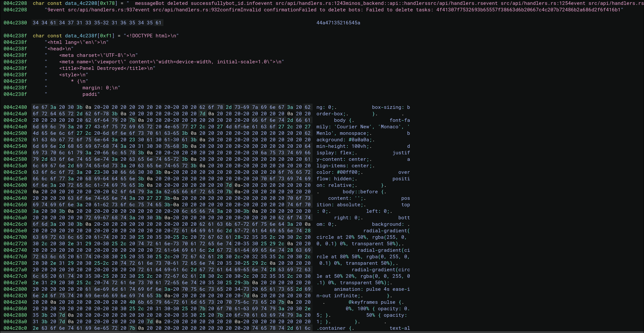Viewport: 644px width, 333px height.
Task: Click the address 004c28c0
Action: click(15, 328)
